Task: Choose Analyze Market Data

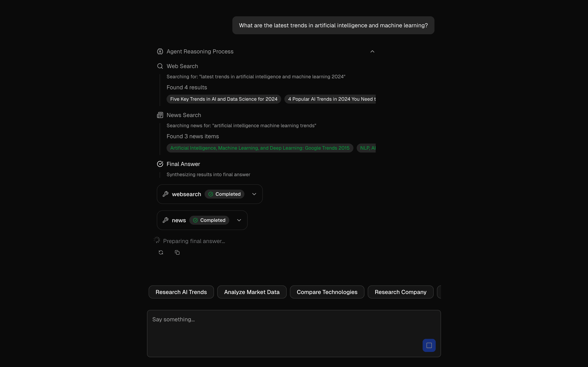Action: [252, 292]
